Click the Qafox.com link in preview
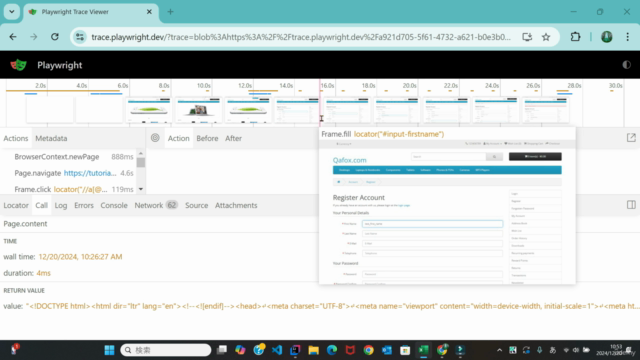This screenshot has height=360, width=640. [x=349, y=160]
